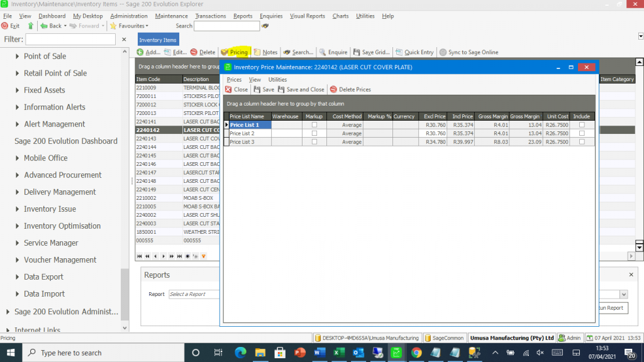Click the Search... binoculars toolbar item
644x362 pixels.
click(x=297, y=52)
